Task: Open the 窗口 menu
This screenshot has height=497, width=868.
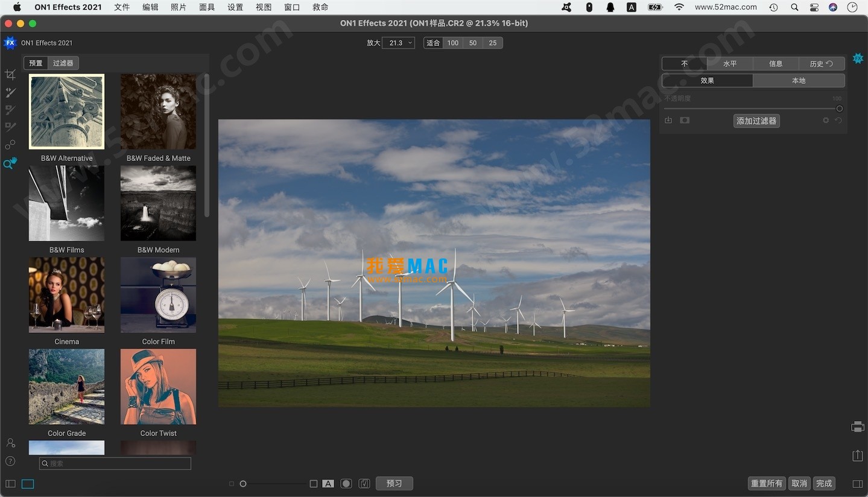Action: (292, 7)
